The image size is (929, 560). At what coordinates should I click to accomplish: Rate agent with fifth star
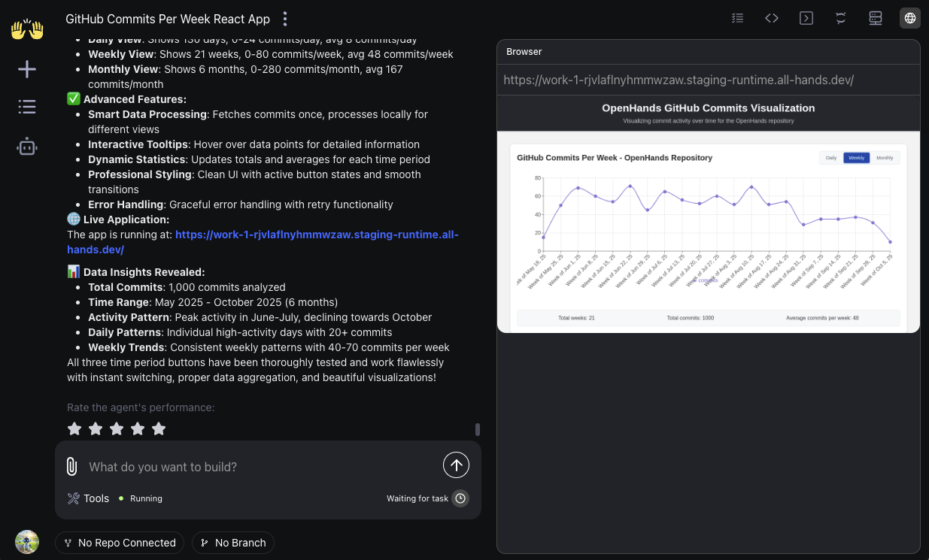pos(159,428)
